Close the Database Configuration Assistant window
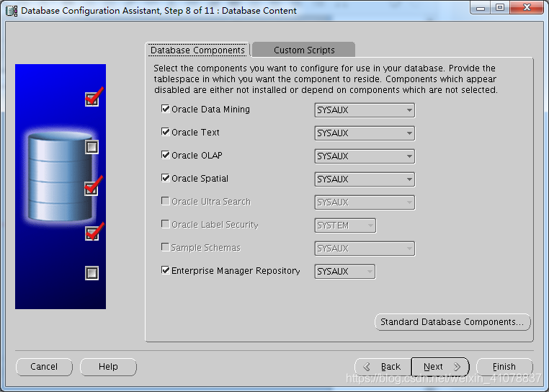The image size is (549, 392). point(527,8)
